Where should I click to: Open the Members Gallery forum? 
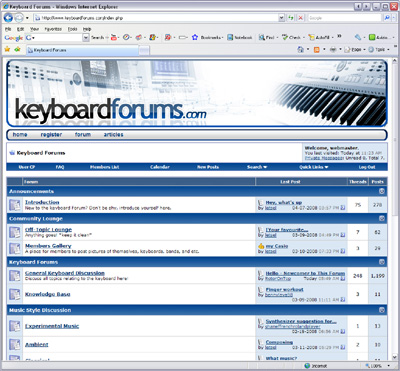pyautogui.click(x=48, y=246)
